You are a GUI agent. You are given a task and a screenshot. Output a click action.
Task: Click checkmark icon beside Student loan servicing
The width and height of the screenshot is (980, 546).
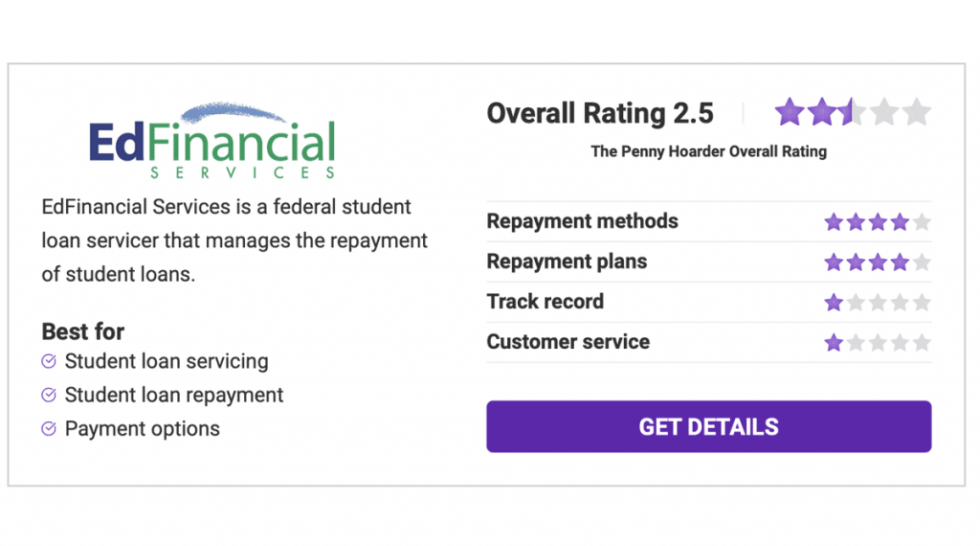point(49,361)
